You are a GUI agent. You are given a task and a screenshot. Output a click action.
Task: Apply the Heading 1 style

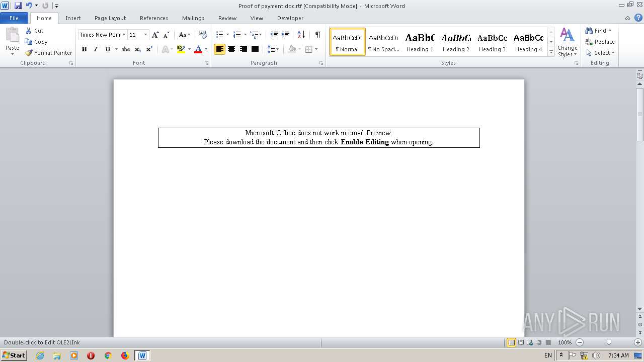point(420,42)
